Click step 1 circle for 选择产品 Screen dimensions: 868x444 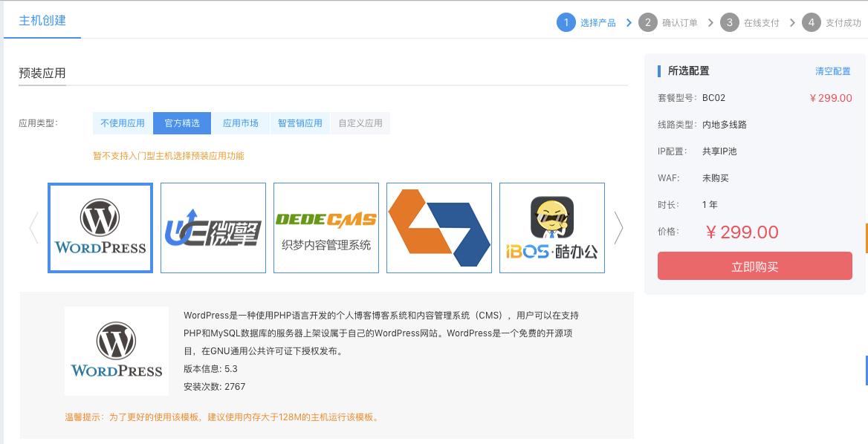pyautogui.click(x=566, y=23)
